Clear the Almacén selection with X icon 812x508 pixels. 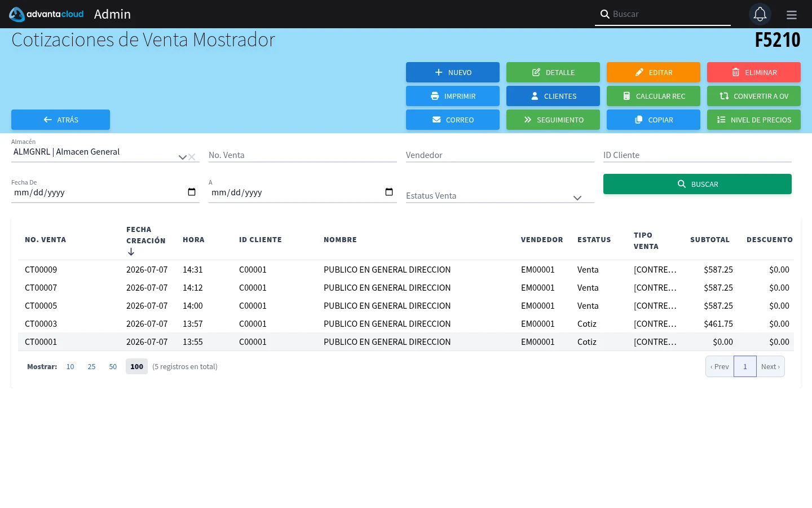tap(192, 157)
